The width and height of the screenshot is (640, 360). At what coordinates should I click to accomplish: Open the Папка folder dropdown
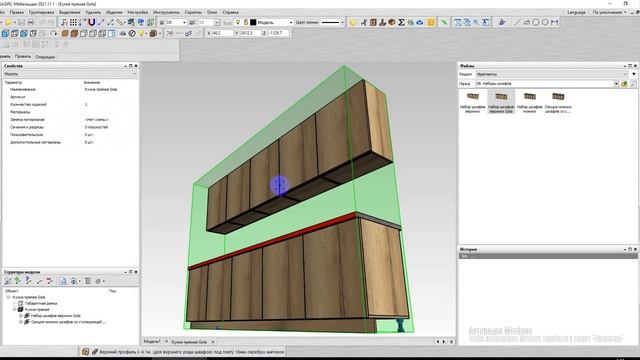tap(616, 84)
